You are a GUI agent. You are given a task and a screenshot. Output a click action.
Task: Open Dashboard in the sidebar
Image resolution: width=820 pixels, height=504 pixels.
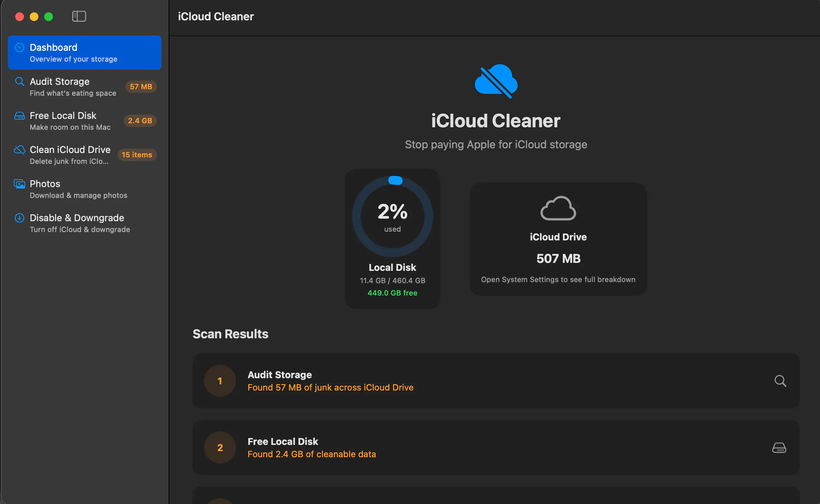click(x=84, y=53)
